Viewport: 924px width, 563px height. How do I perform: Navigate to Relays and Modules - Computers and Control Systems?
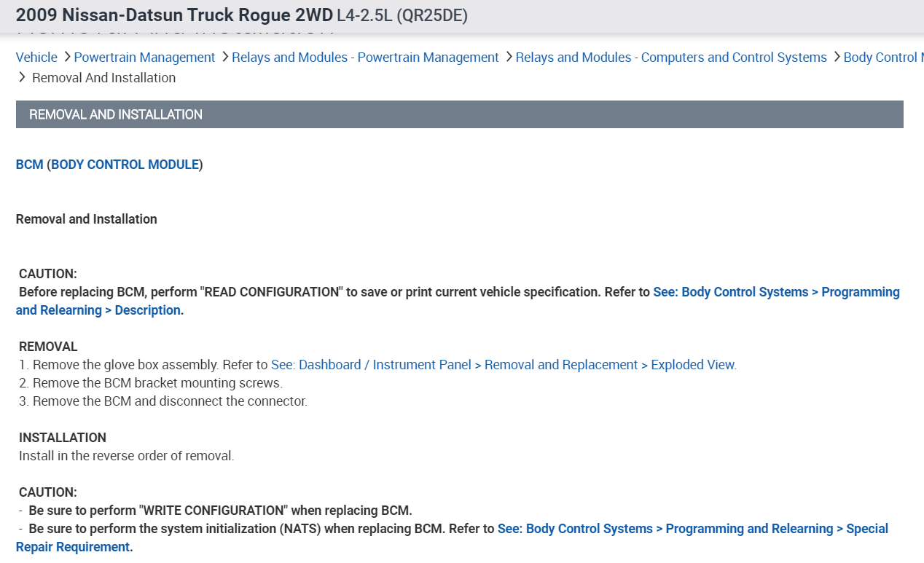click(671, 58)
